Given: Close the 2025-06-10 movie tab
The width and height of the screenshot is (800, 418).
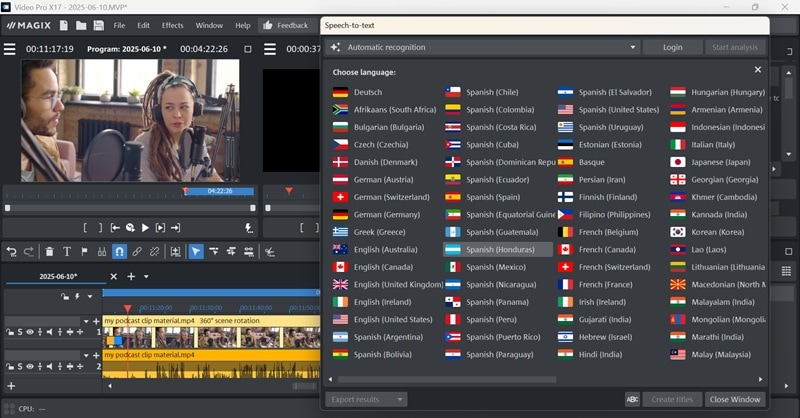Looking at the screenshot, I should [114, 276].
